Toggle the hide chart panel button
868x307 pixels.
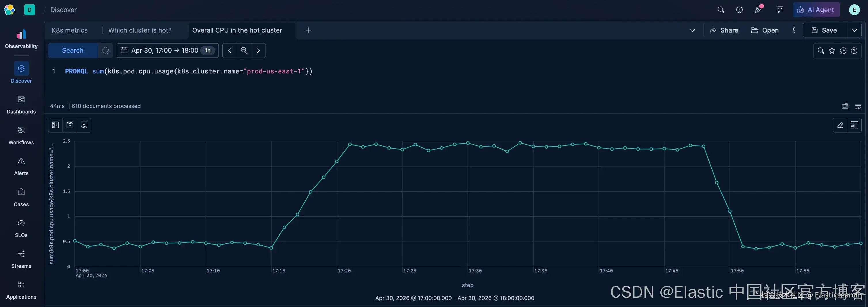click(x=70, y=125)
